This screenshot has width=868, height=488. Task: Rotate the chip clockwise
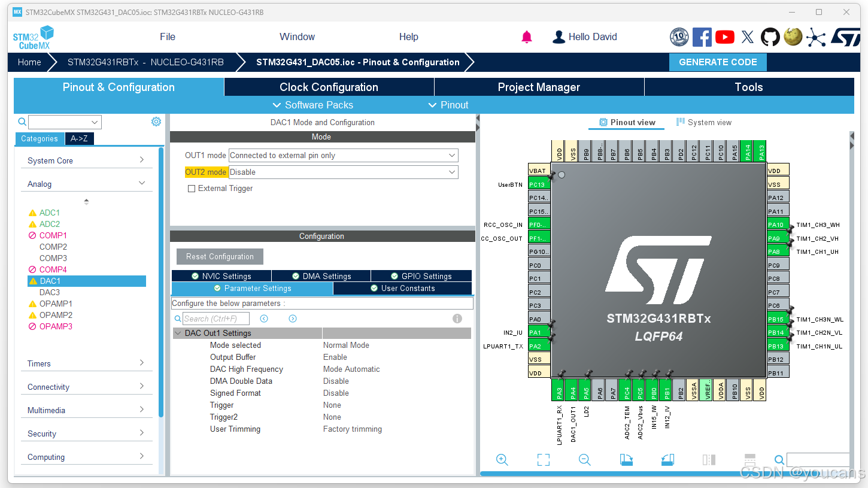[626, 460]
